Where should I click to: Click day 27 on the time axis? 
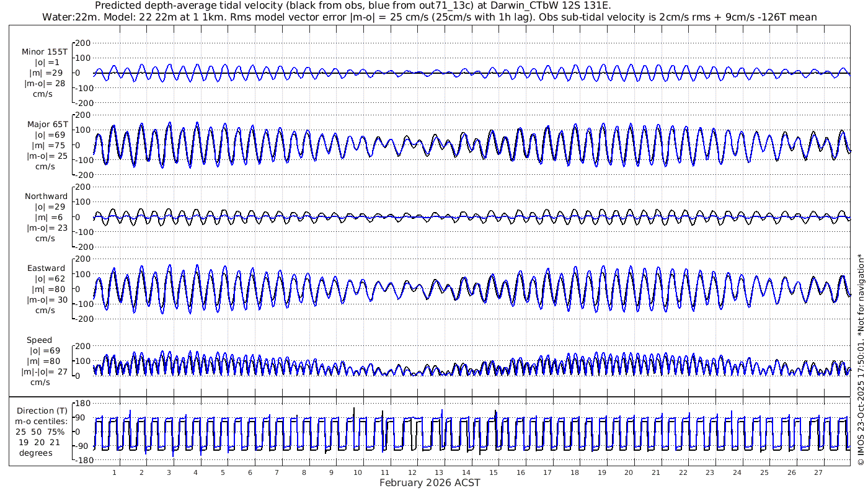coord(818,472)
